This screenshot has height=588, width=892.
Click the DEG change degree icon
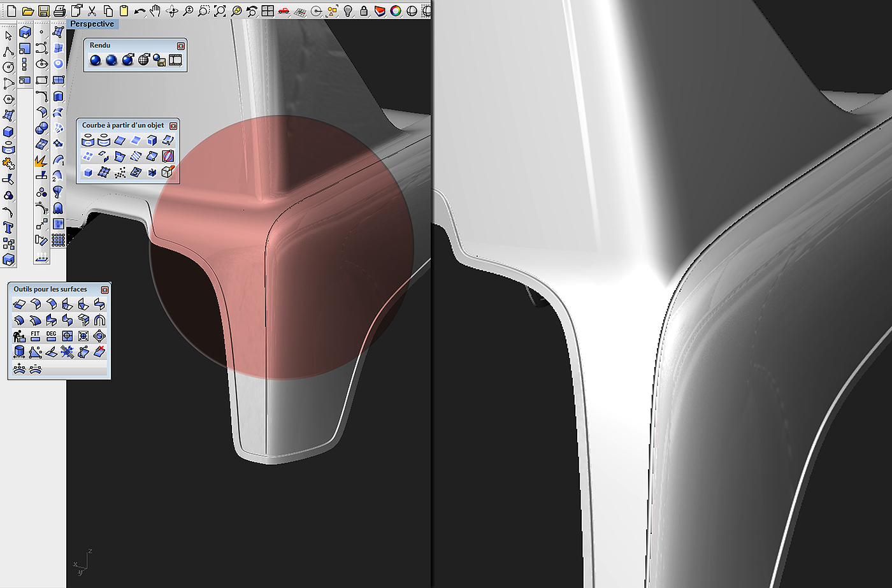[51, 336]
